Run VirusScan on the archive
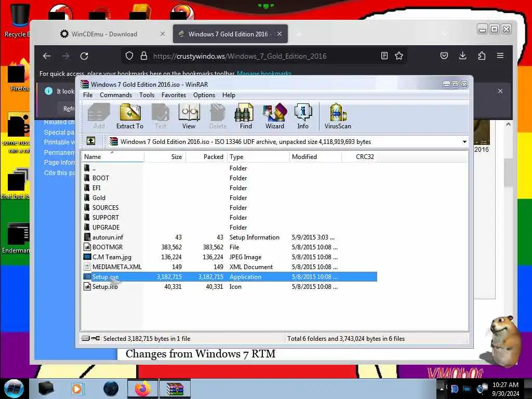The width and height of the screenshot is (532, 399). click(x=338, y=116)
